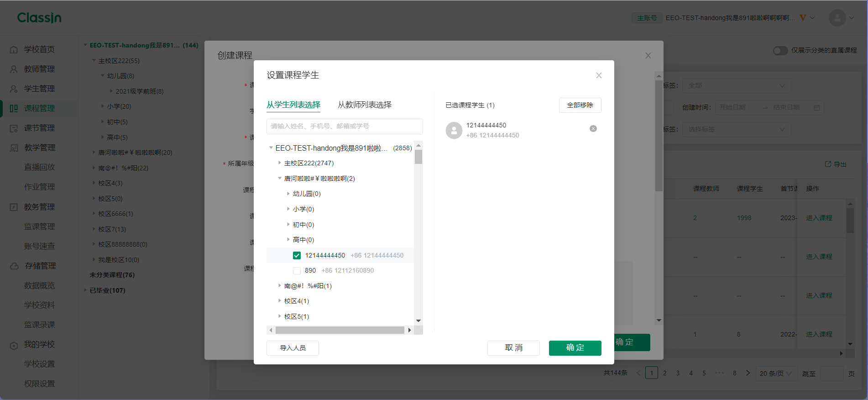The width and height of the screenshot is (868, 400).
Task: Click the user avatar at top right
Action: point(837,18)
